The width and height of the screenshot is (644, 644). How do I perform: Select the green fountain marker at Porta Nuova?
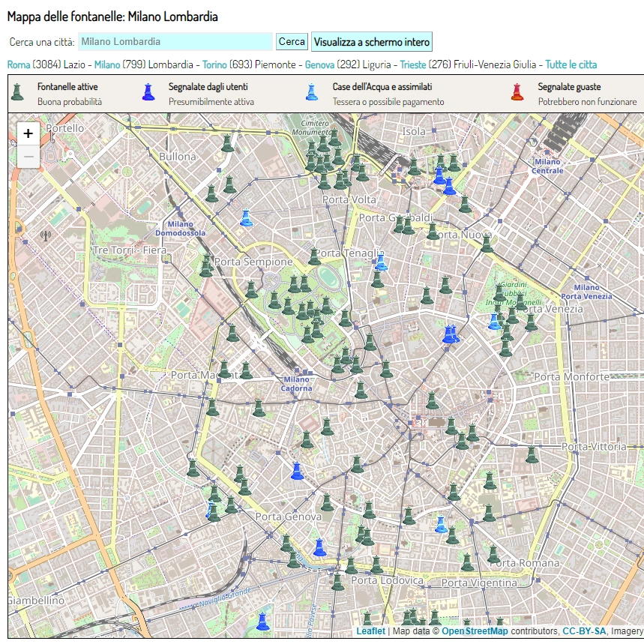point(487,244)
